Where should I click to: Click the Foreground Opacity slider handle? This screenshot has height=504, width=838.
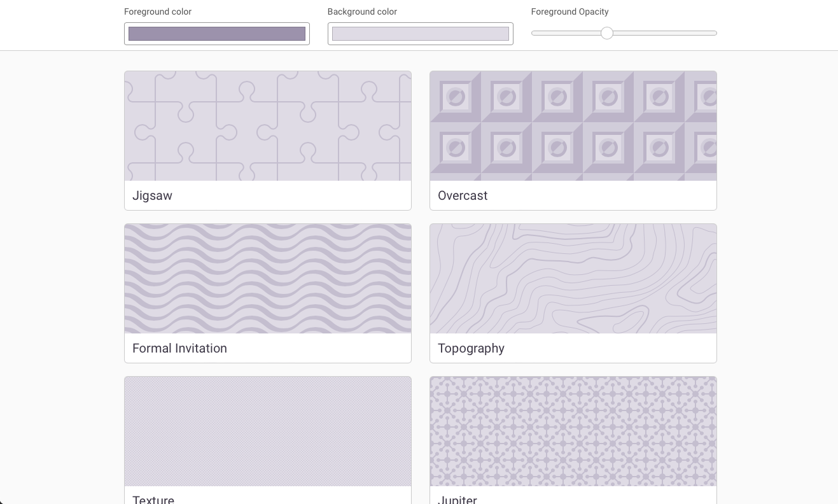(606, 32)
